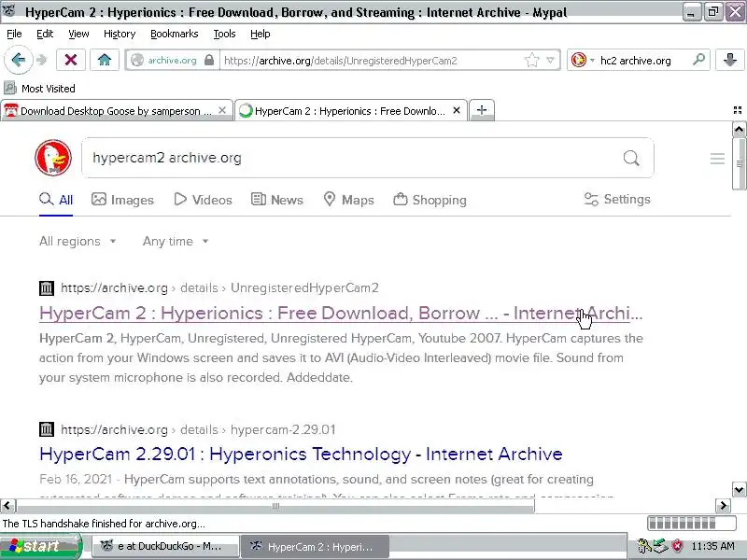Switch to HyperCam 2 taskbar window
The image size is (747, 560).
tap(315, 546)
